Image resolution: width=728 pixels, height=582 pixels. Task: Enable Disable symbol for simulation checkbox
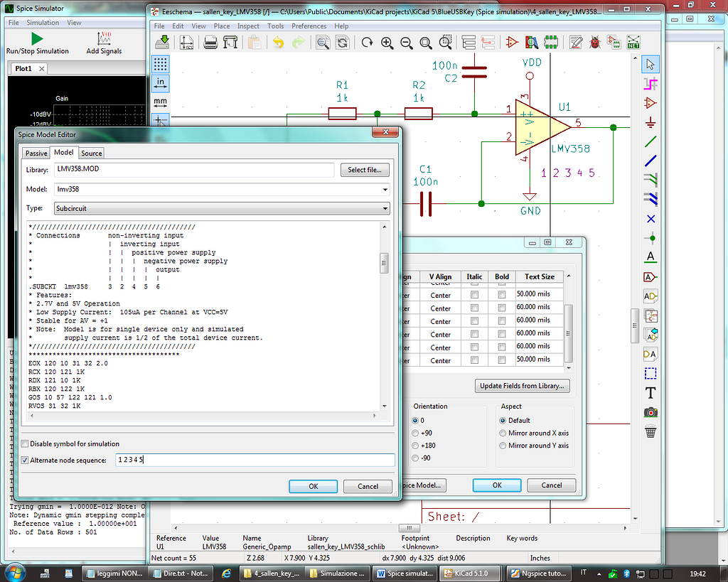pyautogui.click(x=25, y=443)
